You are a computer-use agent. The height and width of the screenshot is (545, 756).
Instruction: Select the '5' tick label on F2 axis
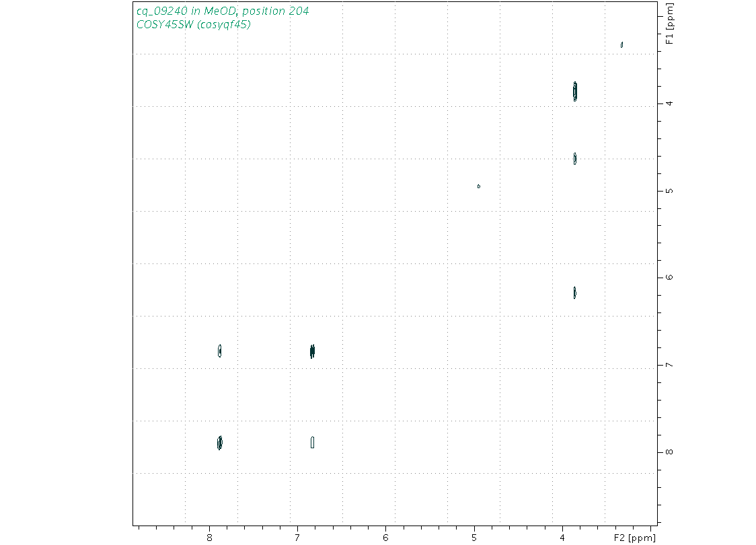coord(474,538)
